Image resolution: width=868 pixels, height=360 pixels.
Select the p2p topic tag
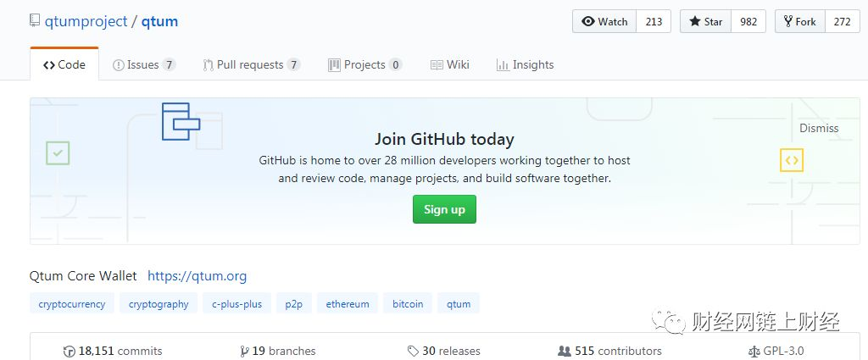pyautogui.click(x=294, y=303)
